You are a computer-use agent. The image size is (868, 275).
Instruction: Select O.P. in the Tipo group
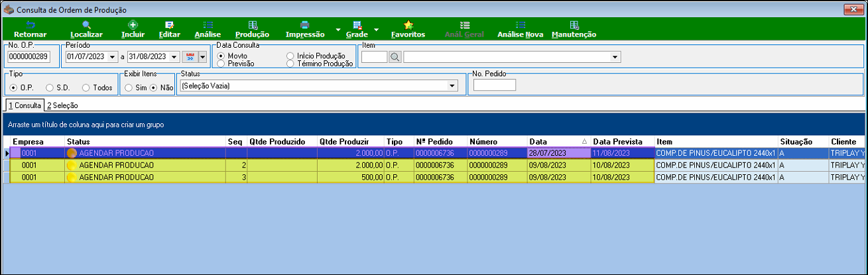(x=13, y=87)
